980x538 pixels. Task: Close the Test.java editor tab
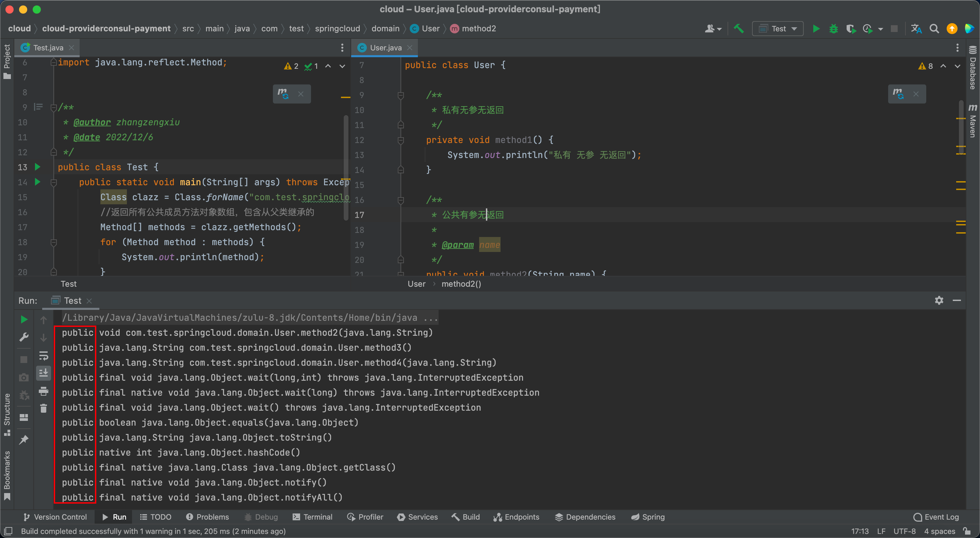[x=71, y=48]
